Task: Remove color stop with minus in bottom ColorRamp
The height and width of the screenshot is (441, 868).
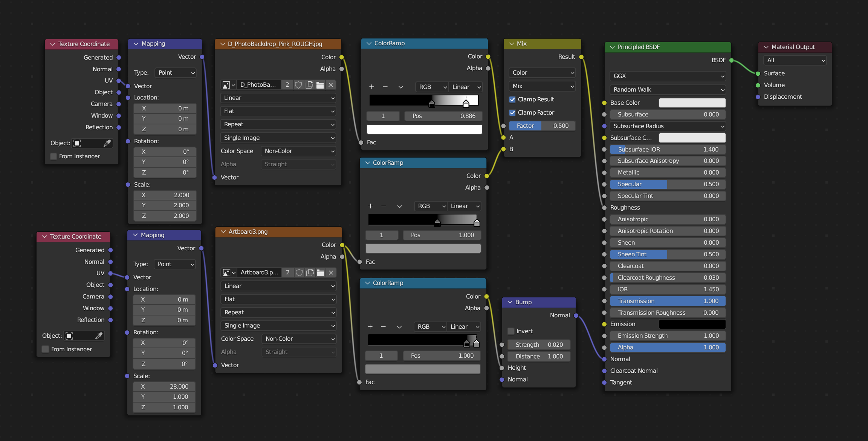Action: coord(383,327)
